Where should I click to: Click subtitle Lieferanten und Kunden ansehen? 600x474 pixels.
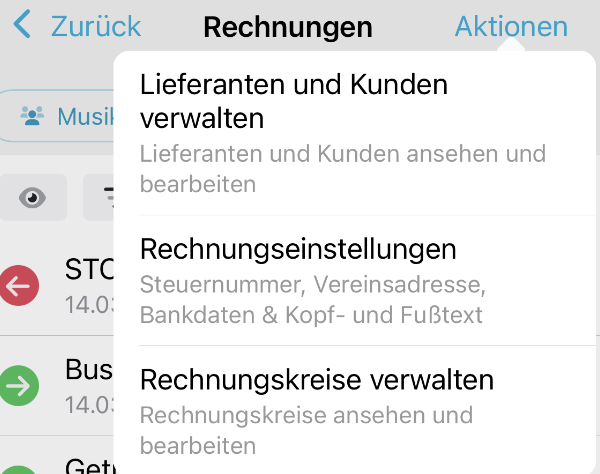tap(343, 169)
